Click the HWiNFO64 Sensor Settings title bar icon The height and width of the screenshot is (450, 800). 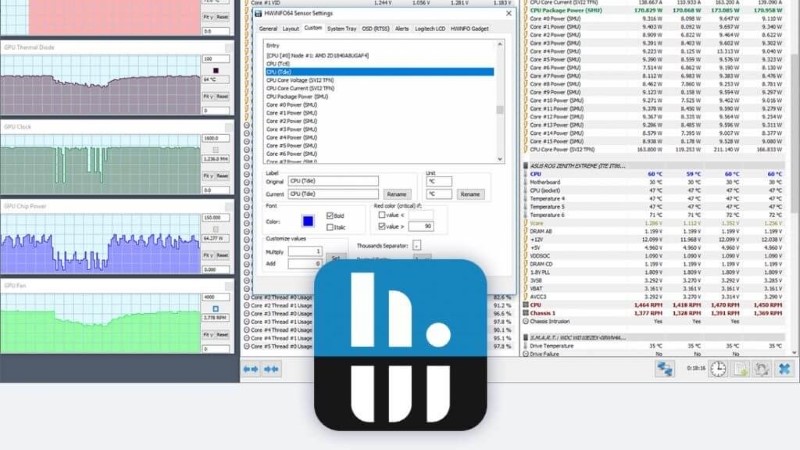[258, 13]
